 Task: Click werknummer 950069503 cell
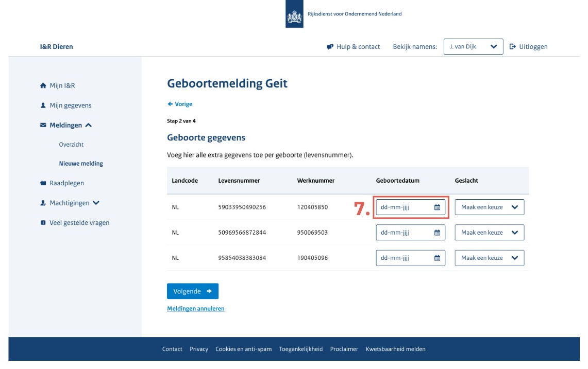pyautogui.click(x=312, y=233)
